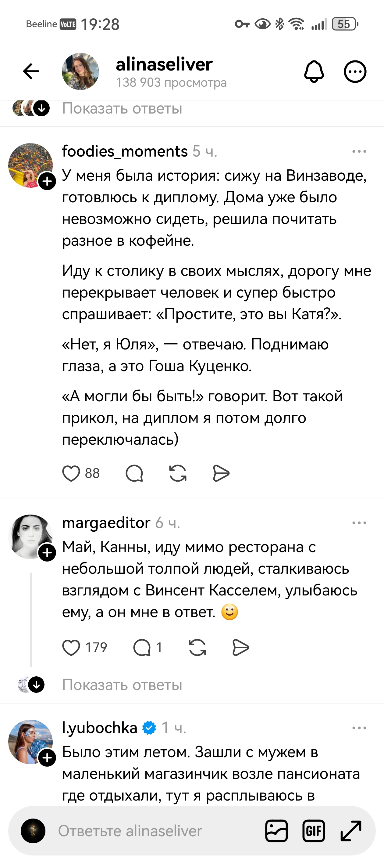Like the comment by foodies_moments
This screenshot has height=868, width=384.
point(71,473)
